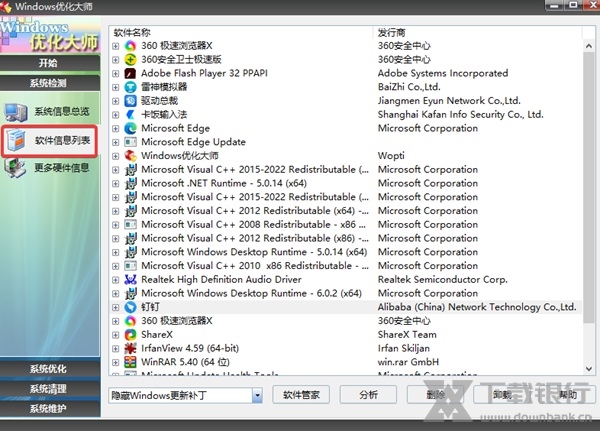Expand the 钉钉 entry
The width and height of the screenshot is (600, 431).
click(116, 307)
